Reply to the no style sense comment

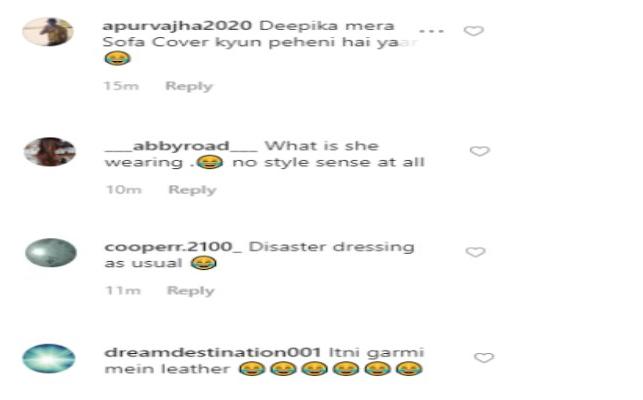(x=192, y=190)
